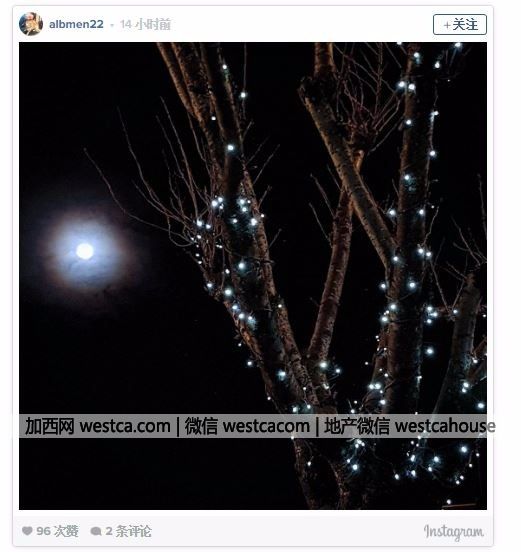Click the comment bubble icon
521x552 pixels.
click(96, 531)
